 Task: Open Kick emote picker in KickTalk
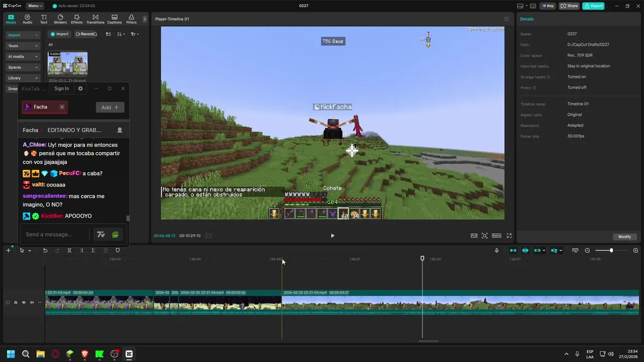[116, 234]
